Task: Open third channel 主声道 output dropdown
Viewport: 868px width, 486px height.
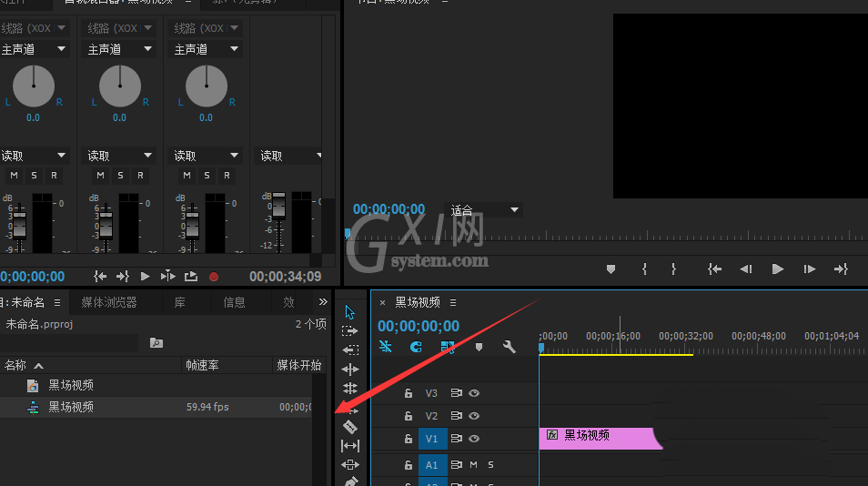Action: pyautogui.click(x=205, y=49)
